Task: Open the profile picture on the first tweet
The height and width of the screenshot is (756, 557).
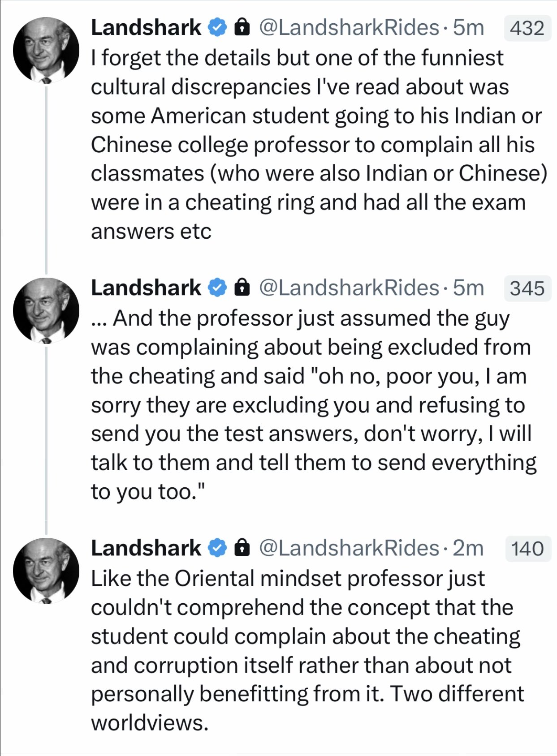Action: (x=46, y=50)
